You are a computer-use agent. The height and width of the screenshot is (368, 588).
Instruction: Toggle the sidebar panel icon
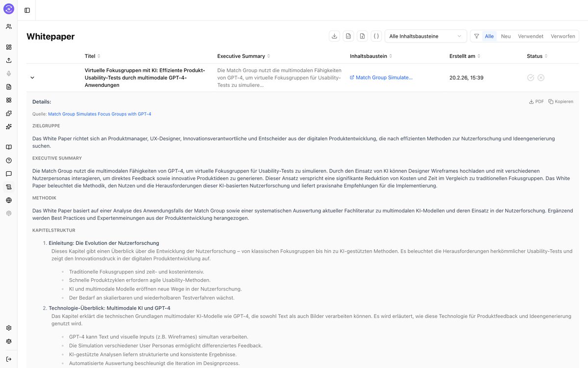(x=27, y=10)
